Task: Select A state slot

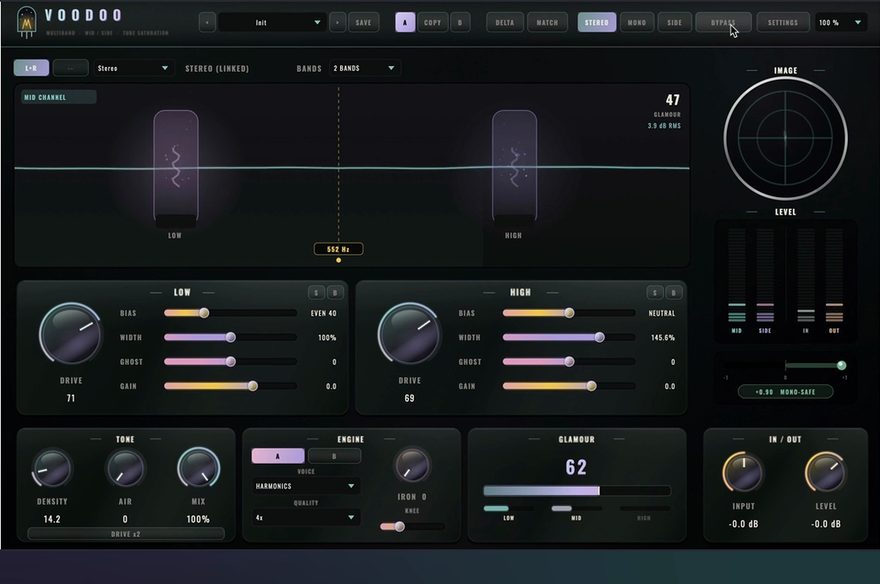Action: (405, 22)
